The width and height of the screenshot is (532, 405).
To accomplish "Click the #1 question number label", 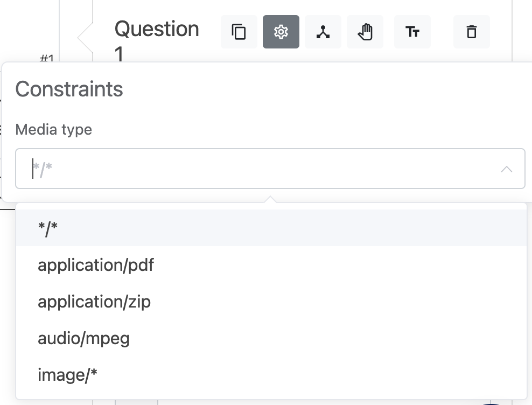I will [47, 58].
